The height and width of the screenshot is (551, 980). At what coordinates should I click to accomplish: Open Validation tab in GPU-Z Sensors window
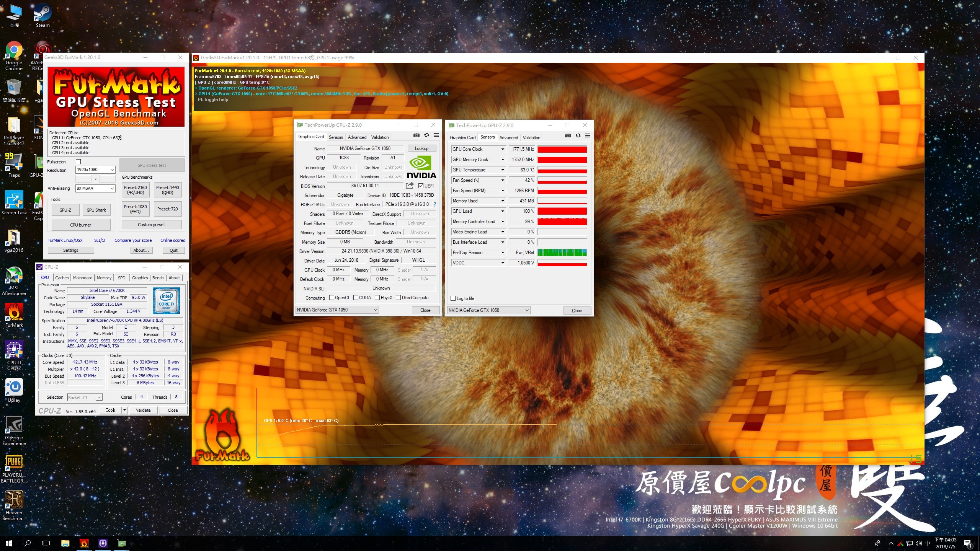[x=531, y=137]
